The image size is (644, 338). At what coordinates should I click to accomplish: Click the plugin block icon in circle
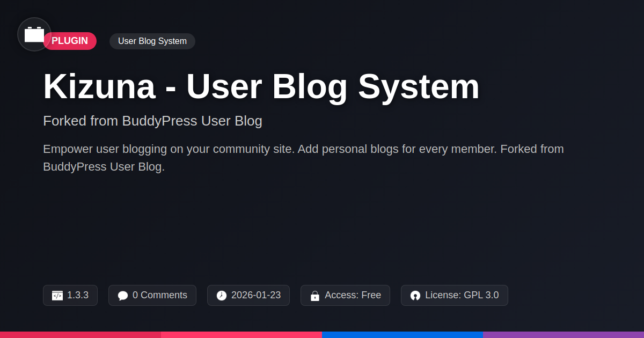(34, 34)
